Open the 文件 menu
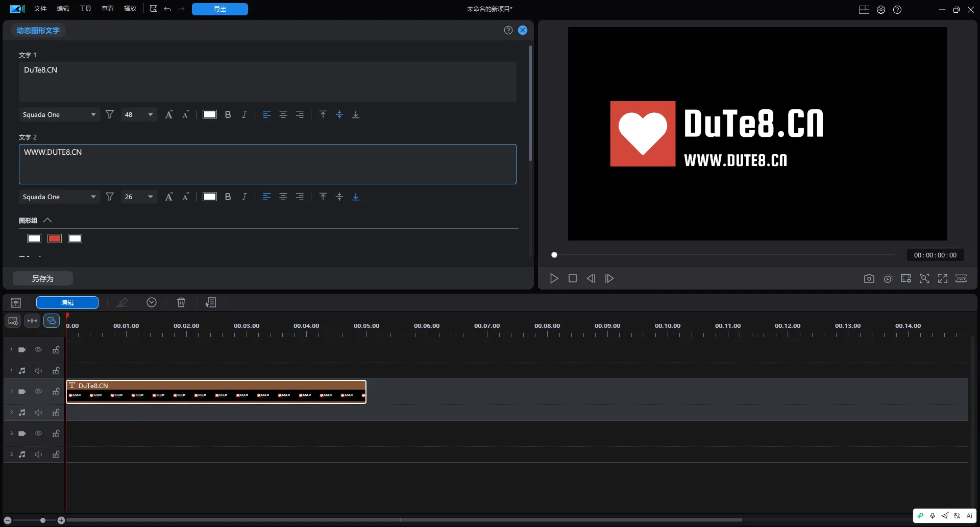Screen dimensions: 980x527 pyautogui.click(x=40, y=9)
